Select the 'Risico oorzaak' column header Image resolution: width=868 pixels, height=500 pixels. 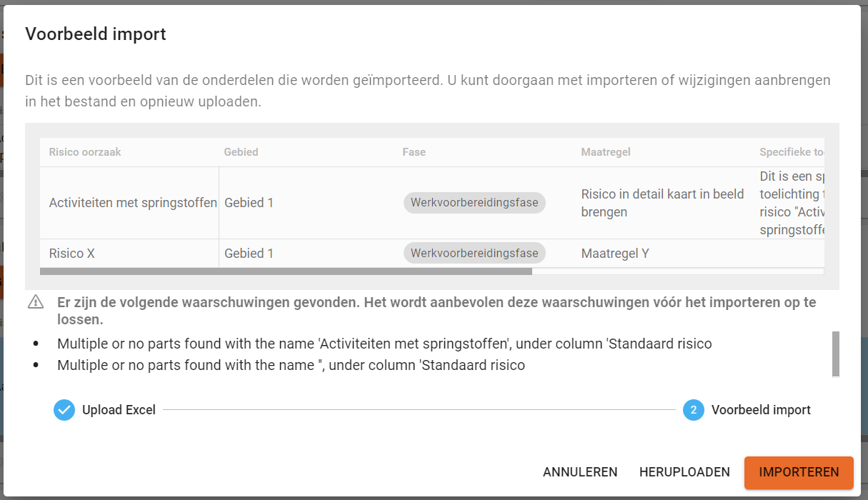coord(85,152)
